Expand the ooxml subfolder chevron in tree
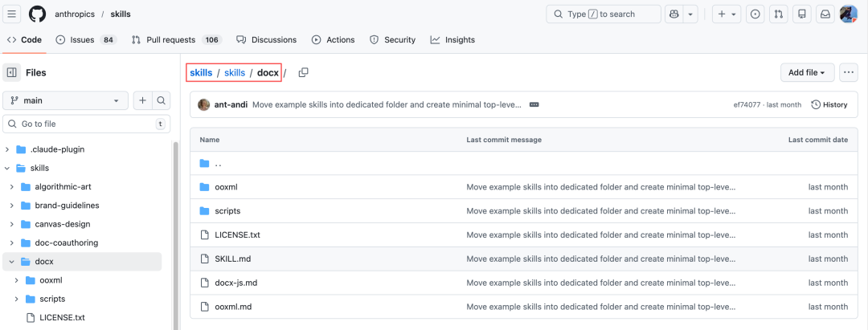 [x=17, y=280]
